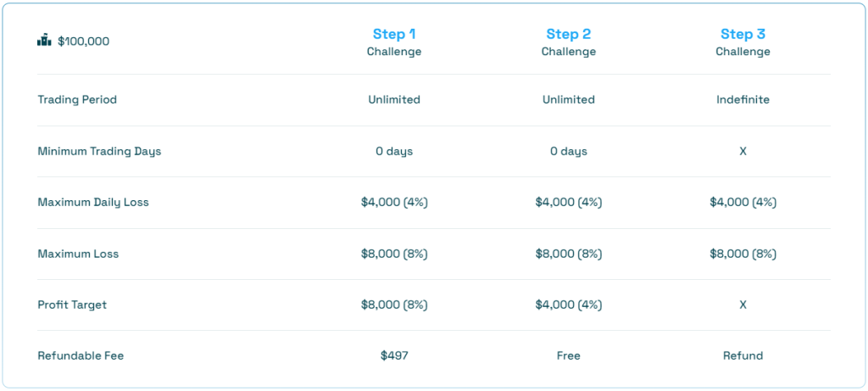
Task: Click the X in Step 3 Minimum Trading Days
Action: coord(743,151)
